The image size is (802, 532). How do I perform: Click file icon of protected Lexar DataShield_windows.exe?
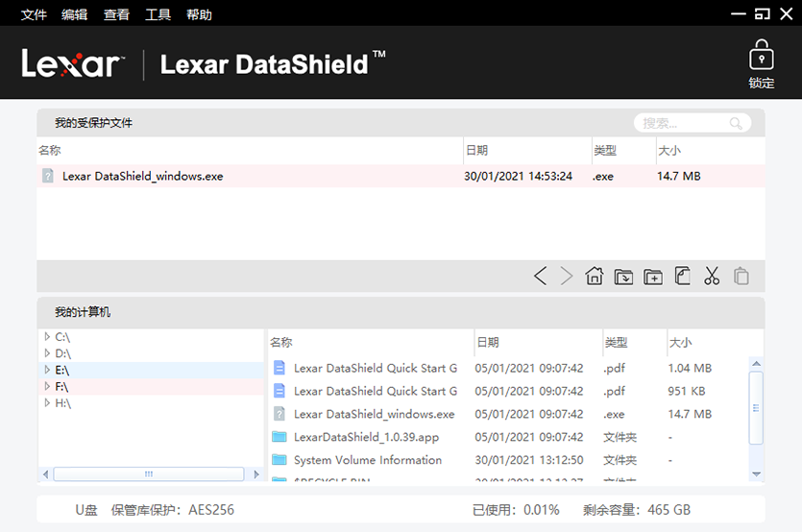point(48,176)
